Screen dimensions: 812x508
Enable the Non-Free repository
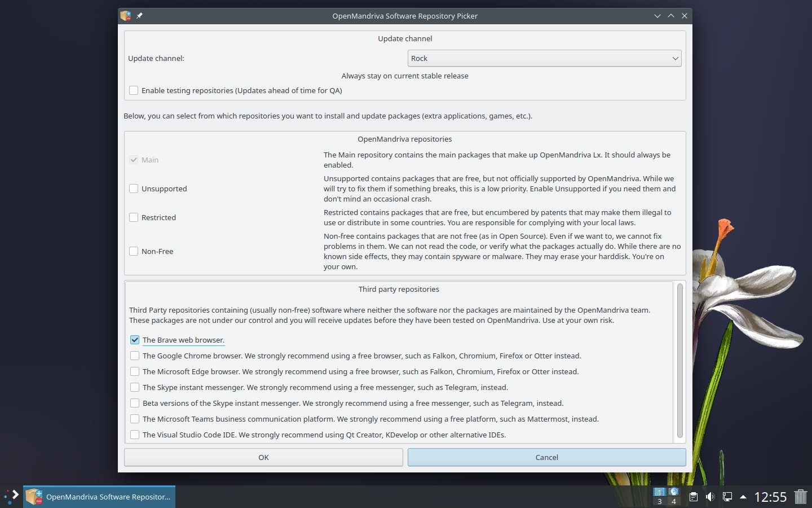[134, 251]
